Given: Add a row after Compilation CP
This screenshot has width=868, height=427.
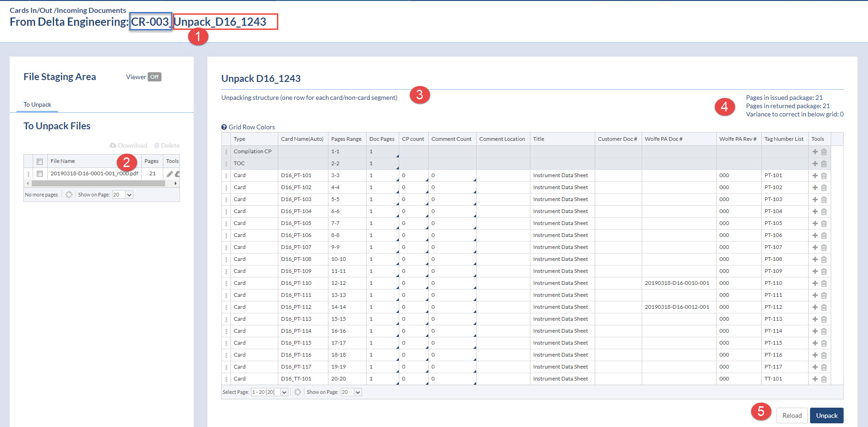Looking at the screenshot, I should coord(815,151).
